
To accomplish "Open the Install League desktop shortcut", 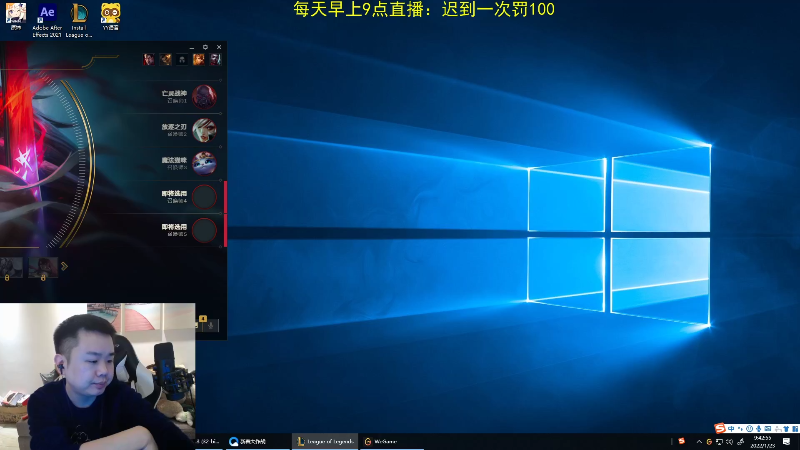I will click(x=79, y=20).
